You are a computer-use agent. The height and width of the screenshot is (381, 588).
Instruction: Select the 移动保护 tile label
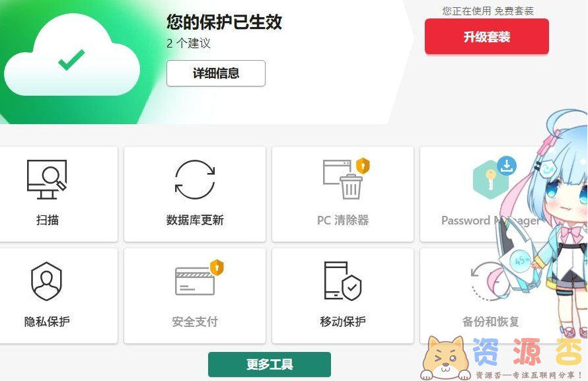coord(343,322)
